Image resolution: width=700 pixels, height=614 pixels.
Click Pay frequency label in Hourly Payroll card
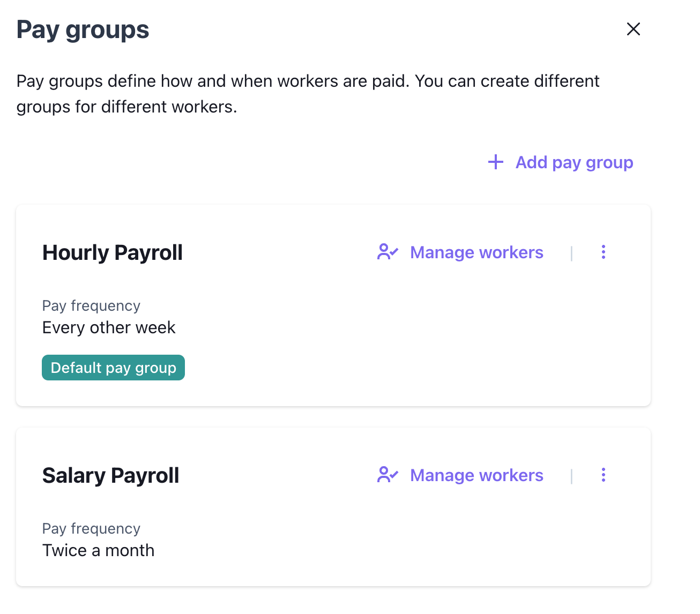[x=91, y=305]
